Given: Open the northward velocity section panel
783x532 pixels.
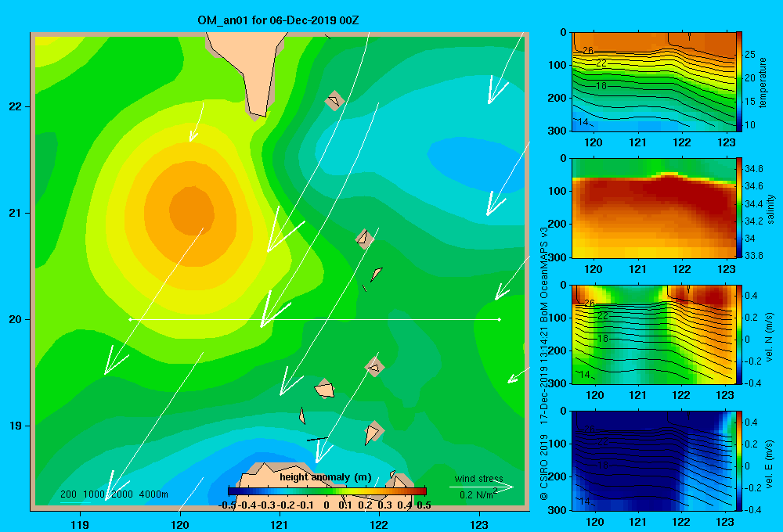Looking at the screenshot, I should [653, 335].
